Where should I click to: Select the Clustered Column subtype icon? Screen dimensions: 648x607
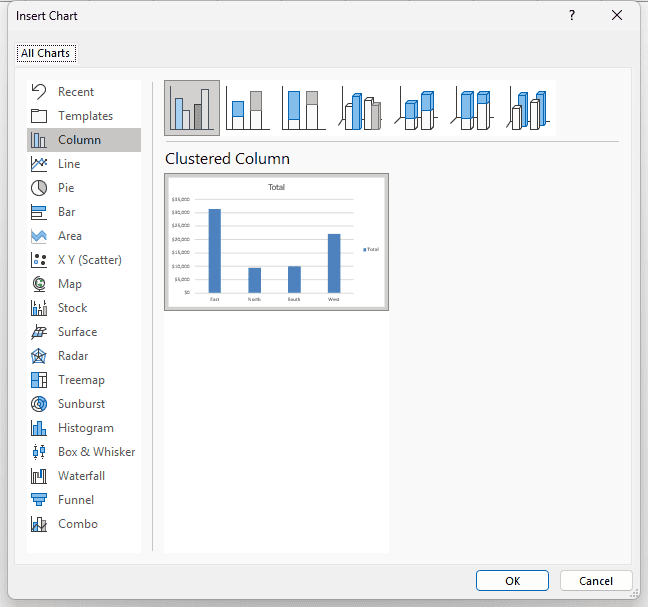click(192, 108)
